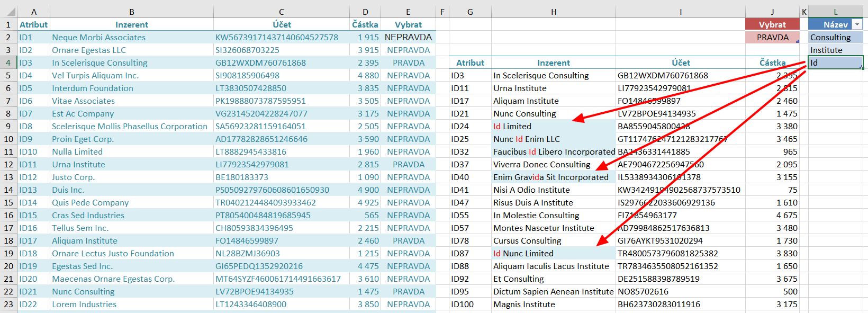Select account cell SI326068703225
The image size is (868, 313).
click(282, 50)
